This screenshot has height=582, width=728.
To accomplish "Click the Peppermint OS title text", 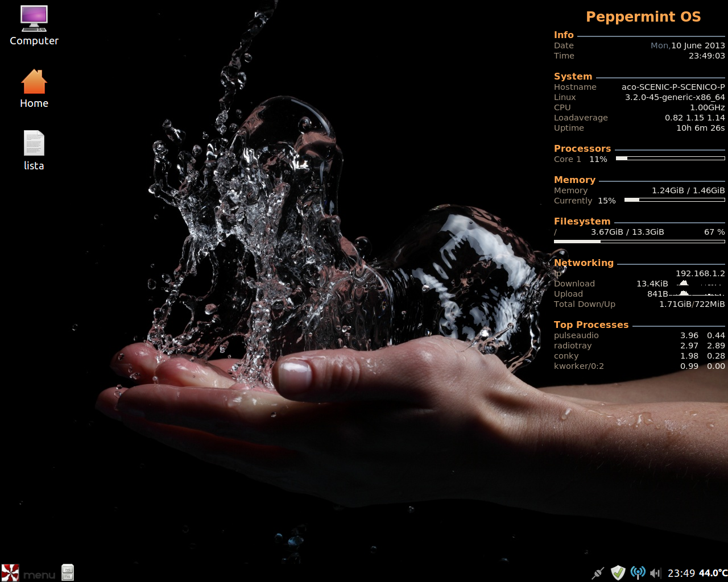I will (x=643, y=17).
